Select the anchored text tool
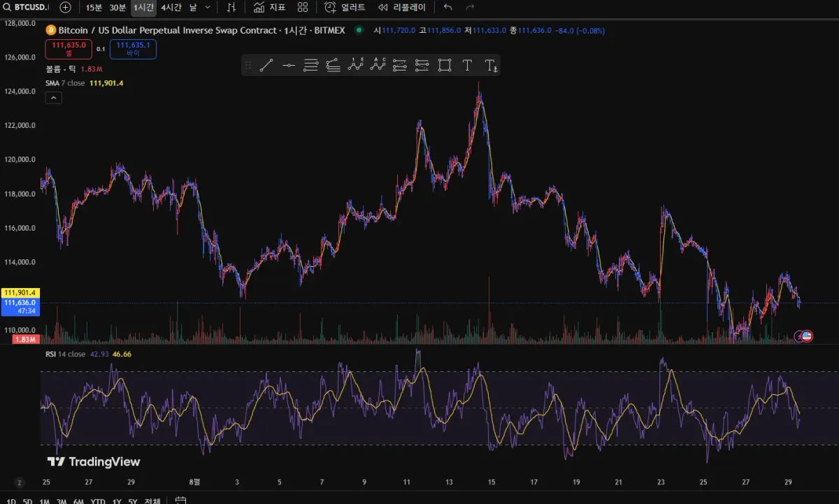Image resolution: width=839 pixels, height=504 pixels. 491,66
